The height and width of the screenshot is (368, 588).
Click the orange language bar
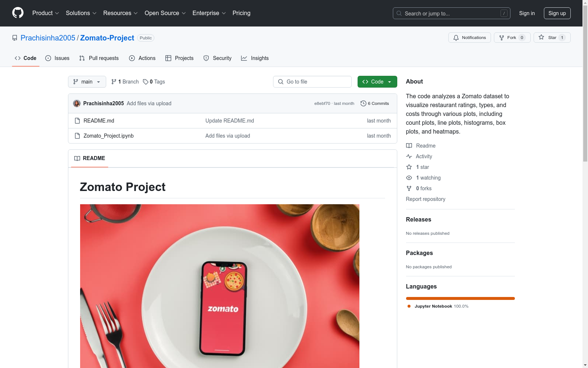click(460, 298)
